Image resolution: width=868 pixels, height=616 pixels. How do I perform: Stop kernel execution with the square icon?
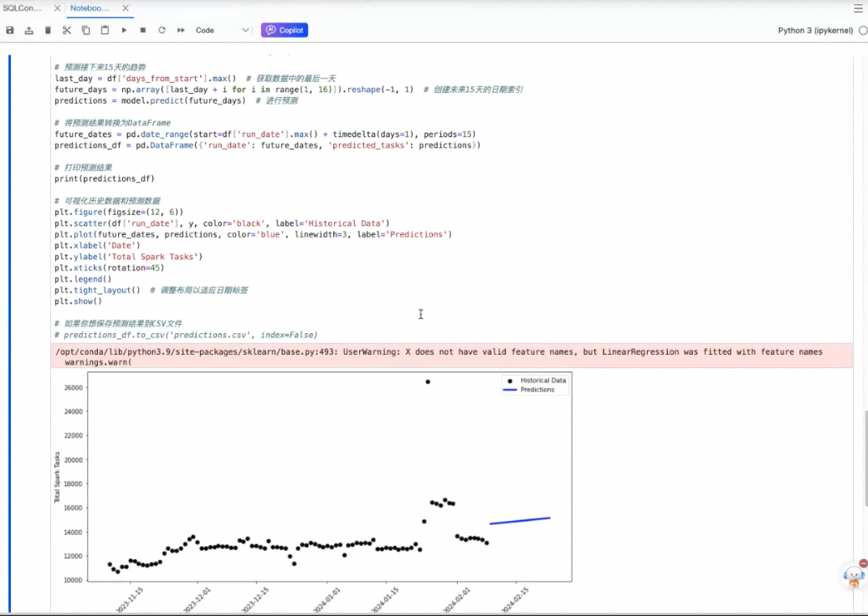point(143,30)
